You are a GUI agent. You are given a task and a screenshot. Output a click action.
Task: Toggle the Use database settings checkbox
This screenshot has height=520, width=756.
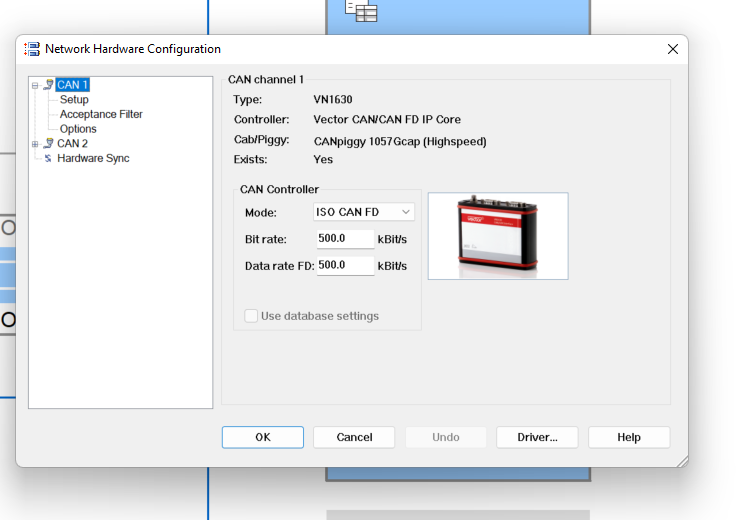(x=251, y=316)
